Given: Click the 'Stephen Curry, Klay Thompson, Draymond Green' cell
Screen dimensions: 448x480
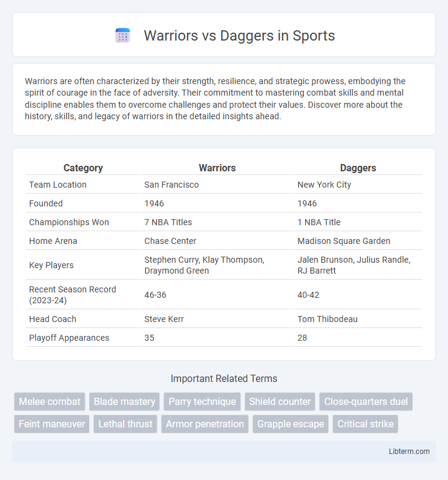Looking at the screenshot, I should tap(217, 265).
